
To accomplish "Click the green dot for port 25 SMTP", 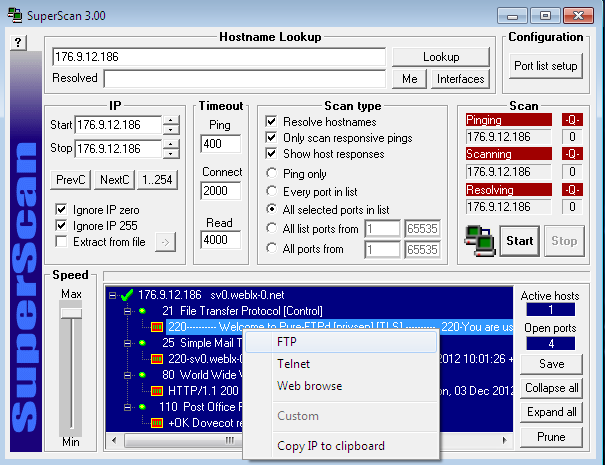I will pyautogui.click(x=142, y=343).
